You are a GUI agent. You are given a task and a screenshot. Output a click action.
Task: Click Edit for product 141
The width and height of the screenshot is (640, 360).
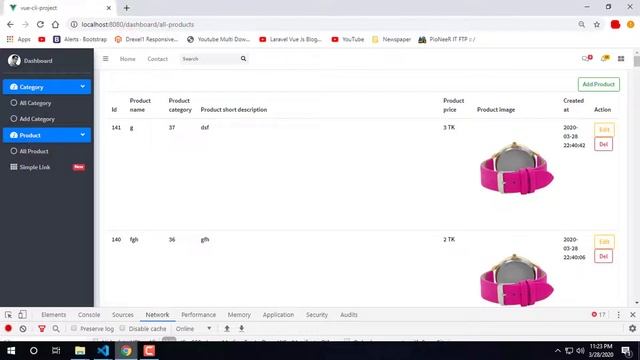coord(604,129)
